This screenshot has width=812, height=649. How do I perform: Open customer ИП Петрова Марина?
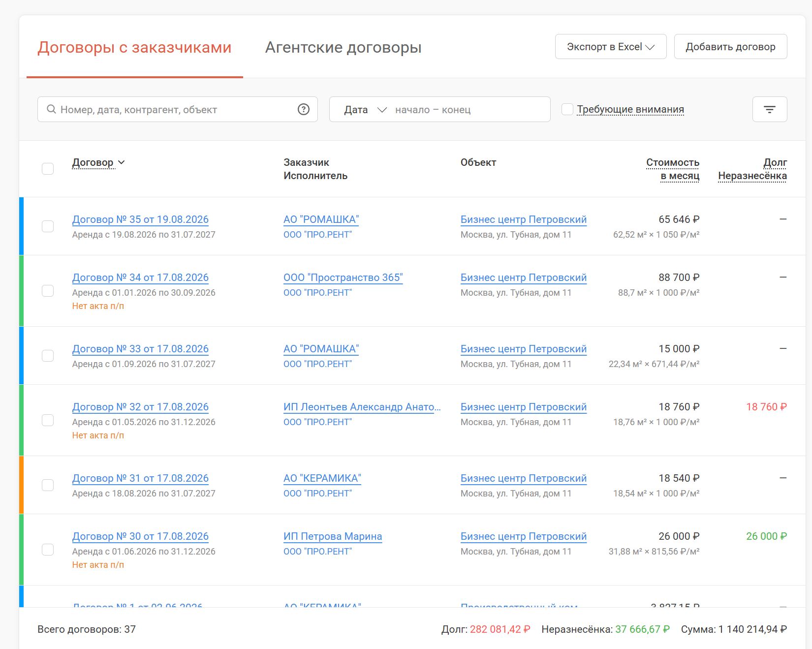(333, 536)
